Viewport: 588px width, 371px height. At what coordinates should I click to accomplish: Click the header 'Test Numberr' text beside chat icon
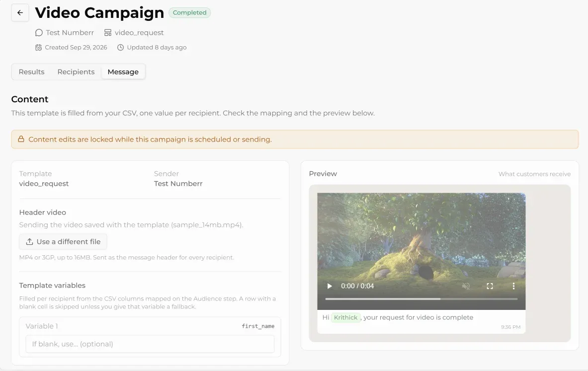[x=70, y=33]
